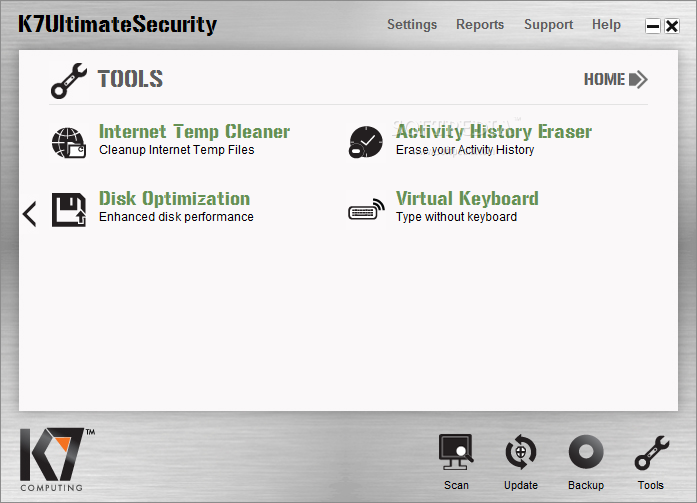Close the K7UltimateSecurity window

(x=672, y=26)
